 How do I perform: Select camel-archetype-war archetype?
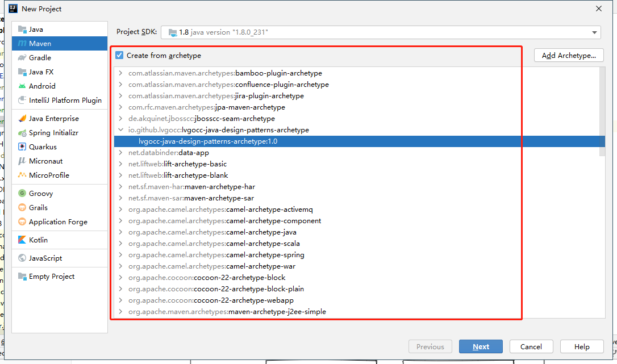pos(212,266)
